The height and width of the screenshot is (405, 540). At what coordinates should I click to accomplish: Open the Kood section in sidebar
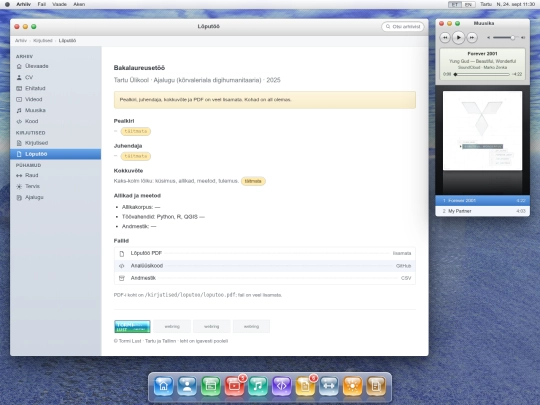(x=55, y=121)
